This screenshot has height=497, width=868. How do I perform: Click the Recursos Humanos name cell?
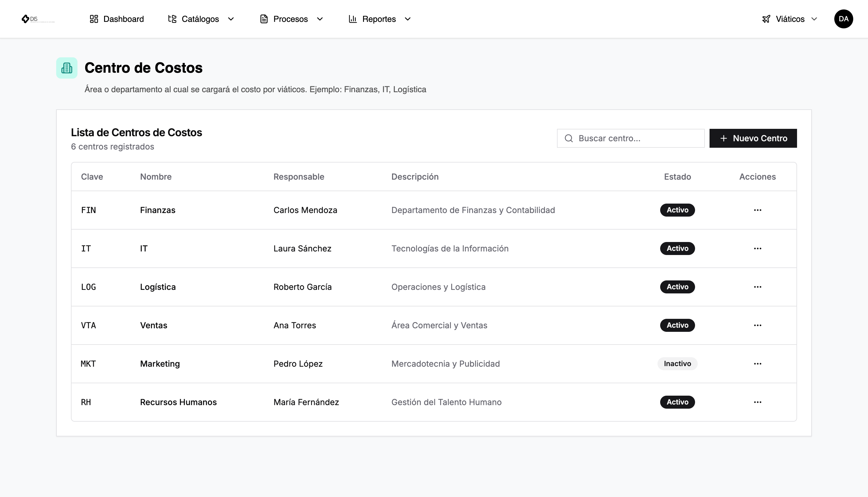coord(178,402)
